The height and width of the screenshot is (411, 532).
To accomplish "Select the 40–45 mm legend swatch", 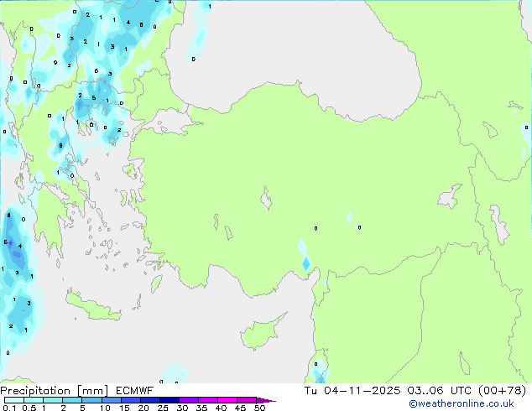I will click(x=227, y=400).
